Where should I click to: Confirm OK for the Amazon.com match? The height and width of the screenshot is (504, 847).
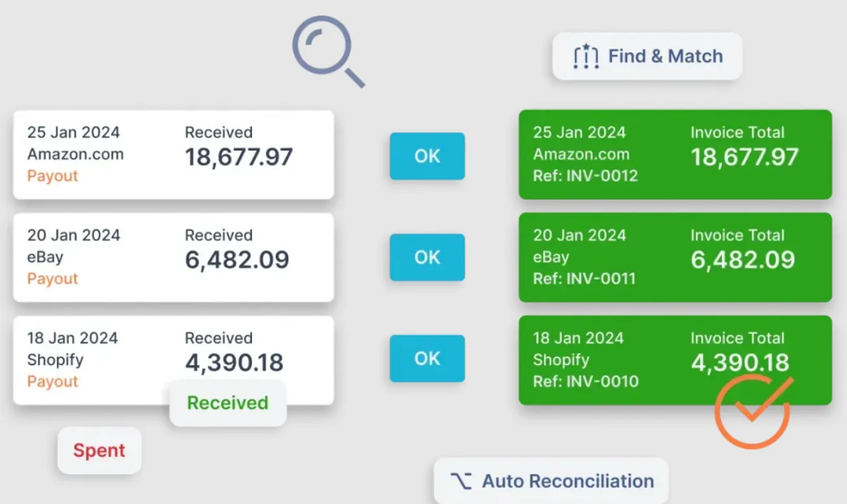click(x=427, y=156)
